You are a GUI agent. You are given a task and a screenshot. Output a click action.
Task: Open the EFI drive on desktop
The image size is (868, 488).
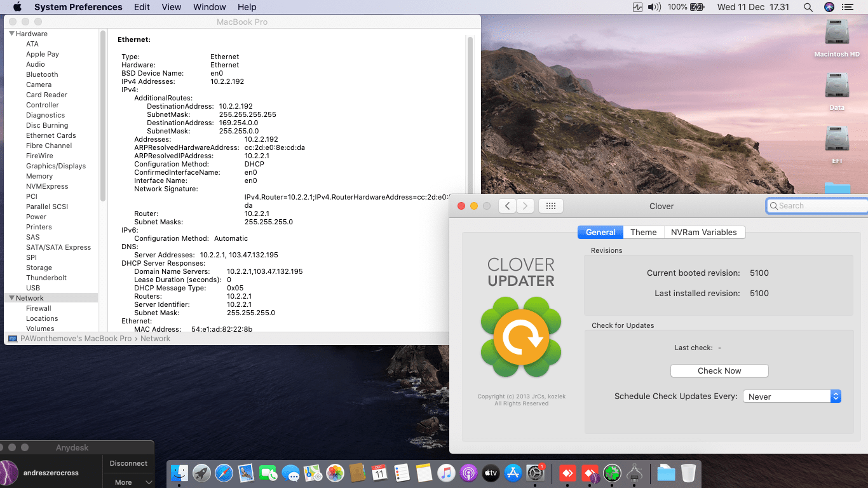pos(836,141)
